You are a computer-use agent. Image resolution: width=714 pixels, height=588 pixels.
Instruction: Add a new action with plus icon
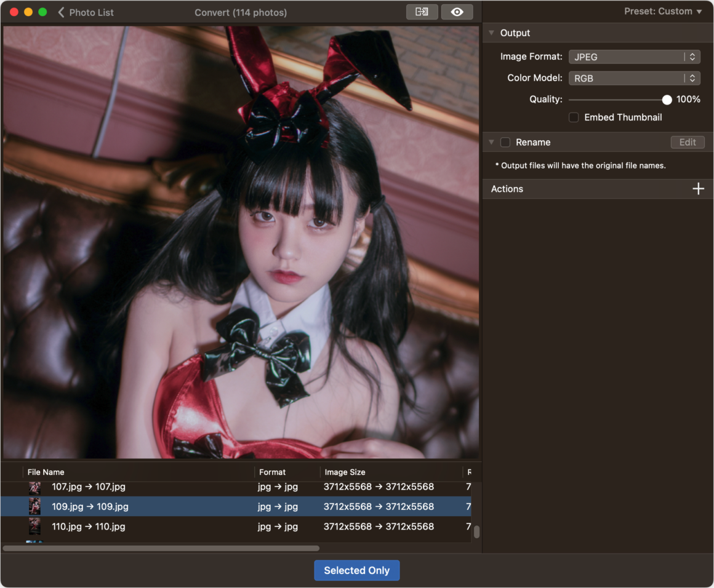[x=698, y=188]
